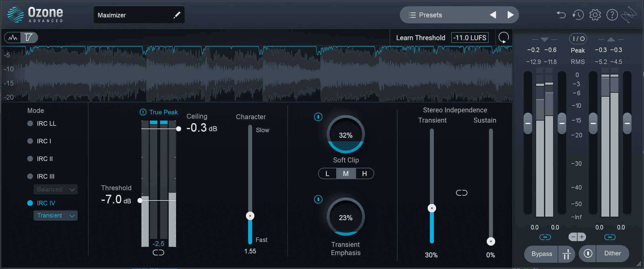Go to previous preset arrow

[493, 15]
